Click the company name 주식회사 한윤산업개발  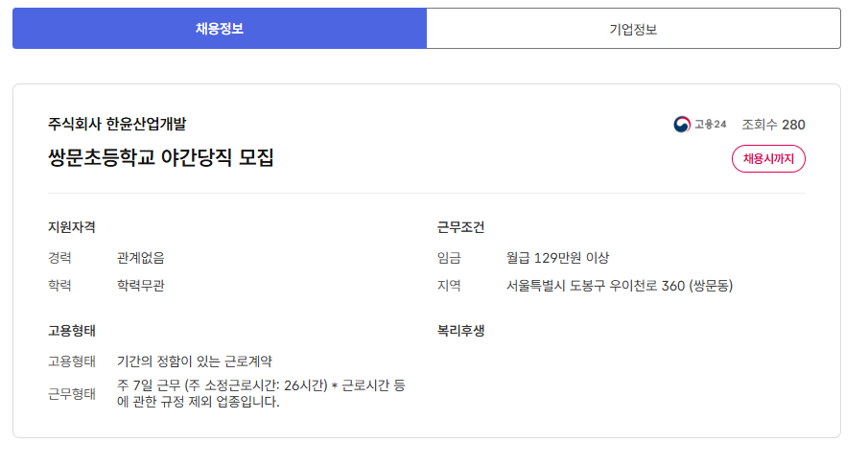click(117, 124)
